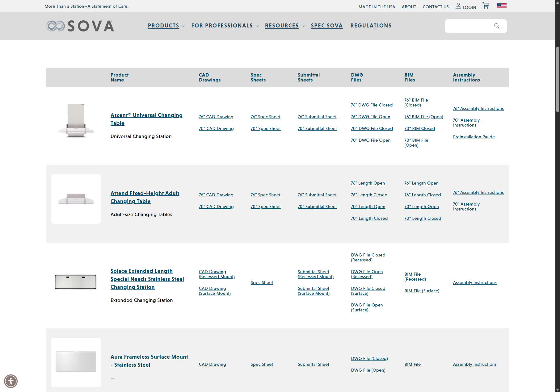
Task: Open the Solace Spec Sheet
Action: pyautogui.click(x=262, y=282)
